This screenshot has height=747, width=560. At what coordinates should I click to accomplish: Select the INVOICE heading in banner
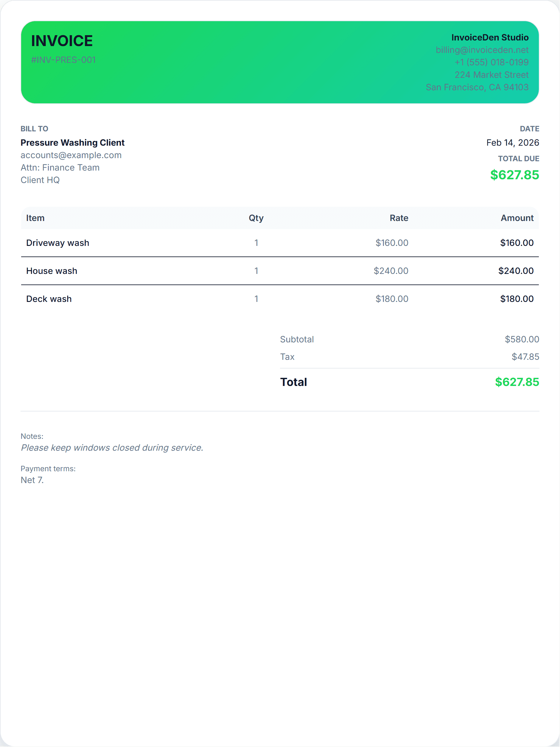coord(62,41)
